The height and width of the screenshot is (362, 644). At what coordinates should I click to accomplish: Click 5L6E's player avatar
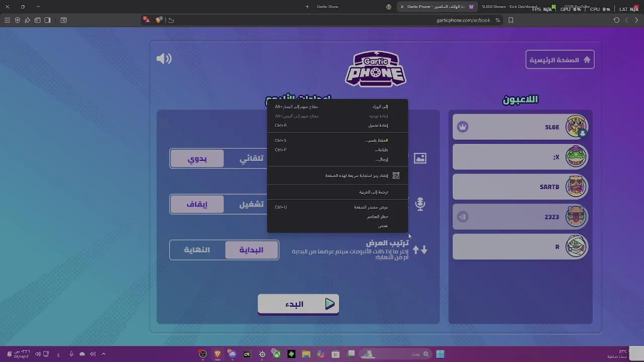[x=576, y=127]
